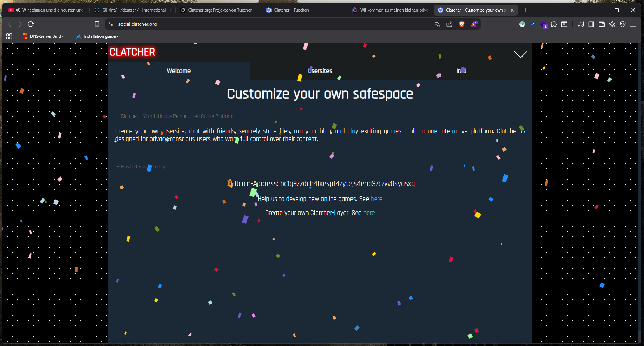Go forward to the next page
Image resolution: width=644 pixels, height=346 pixels.
point(20,24)
